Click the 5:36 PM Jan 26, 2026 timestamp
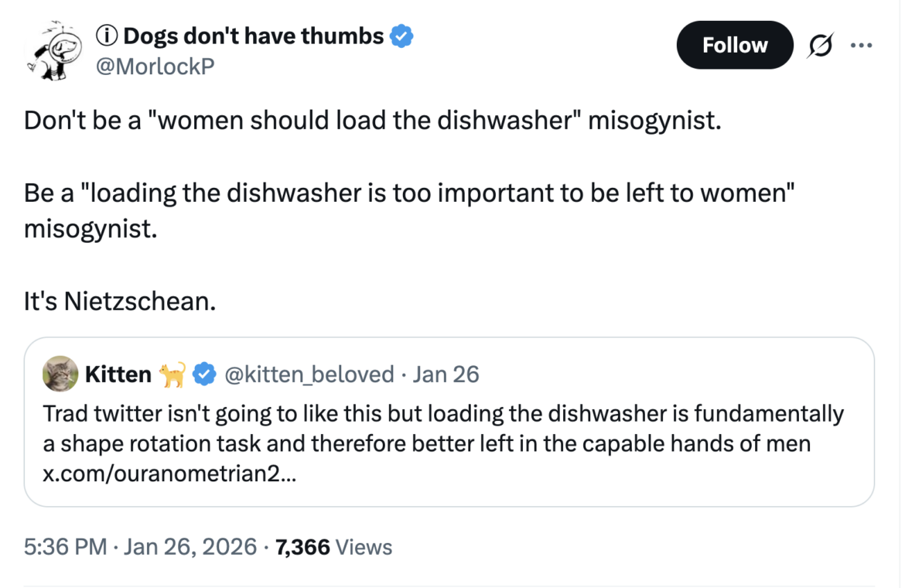The height and width of the screenshot is (588, 905). point(140,547)
